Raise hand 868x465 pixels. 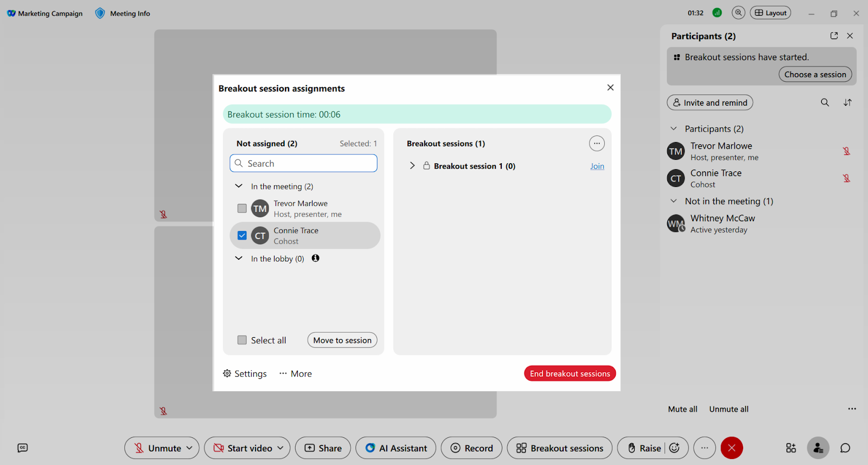644,448
